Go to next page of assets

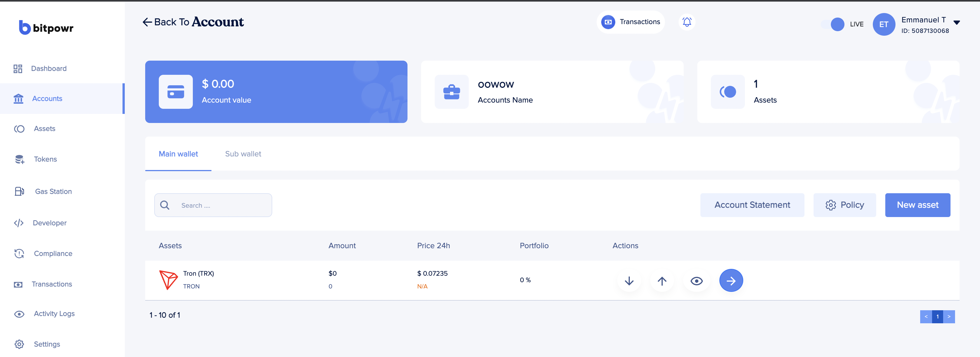pyautogui.click(x=949, y=316)
